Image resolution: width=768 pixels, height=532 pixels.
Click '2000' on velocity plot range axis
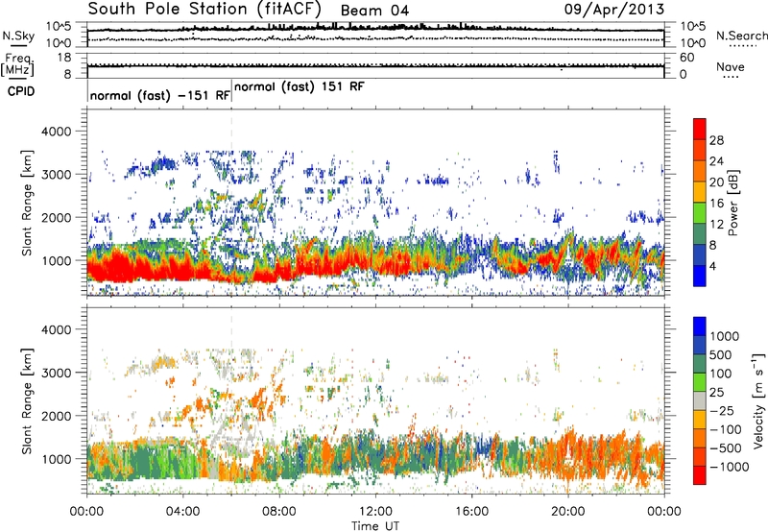pyautogui.click(x=56, y=416)
